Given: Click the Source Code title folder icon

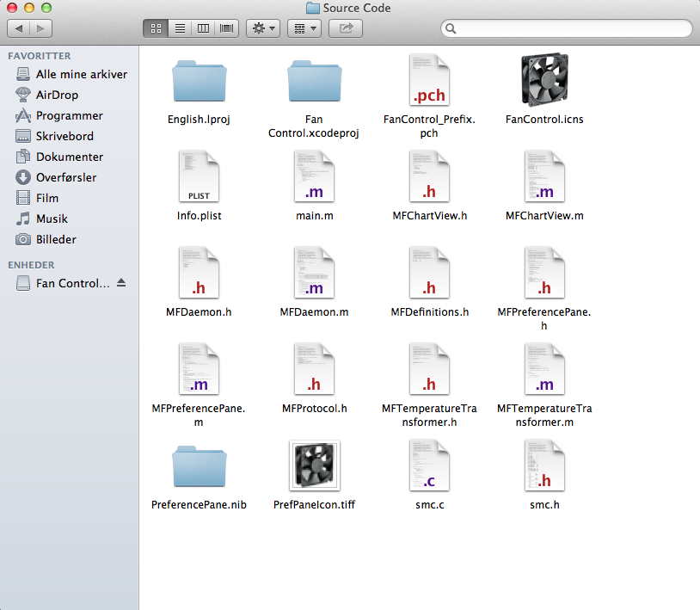Looking at the screenshot, I should (x=313, y=9).
